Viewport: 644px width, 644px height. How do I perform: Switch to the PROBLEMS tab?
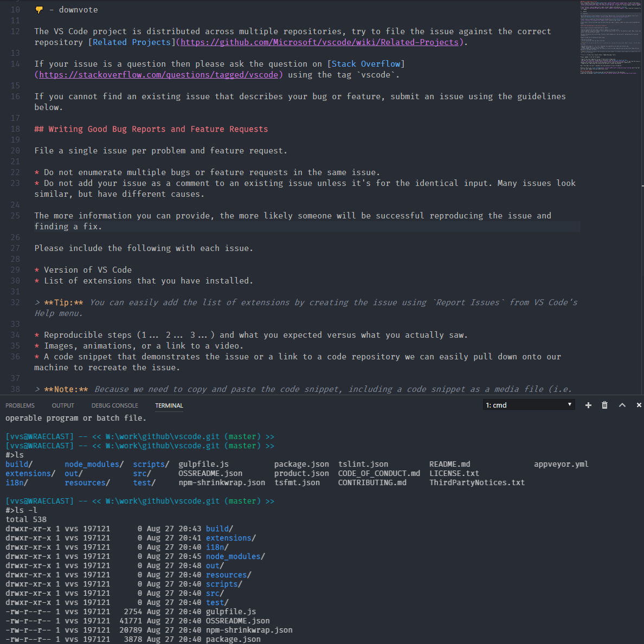[20, 405]
